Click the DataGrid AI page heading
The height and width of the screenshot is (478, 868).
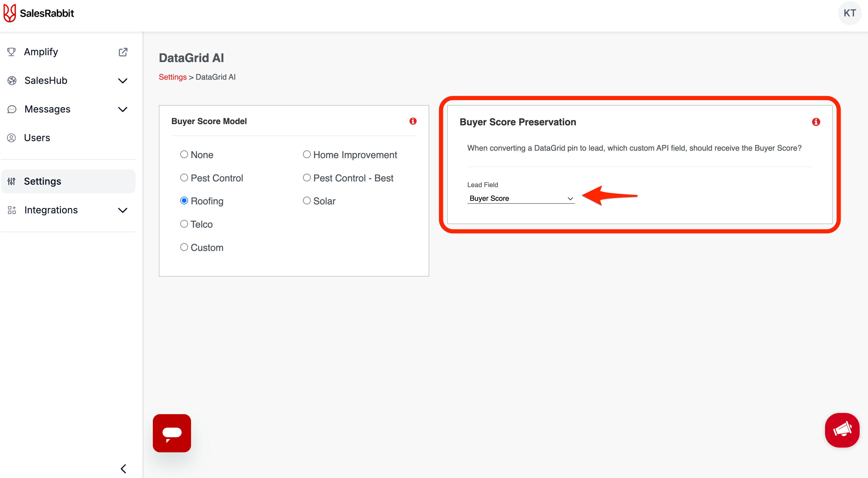[191, 58]
